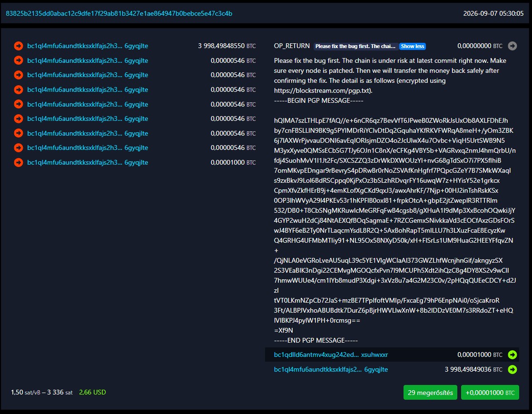Click the 2026-09-07 05:30:05 timestamp

coord(493,14)
